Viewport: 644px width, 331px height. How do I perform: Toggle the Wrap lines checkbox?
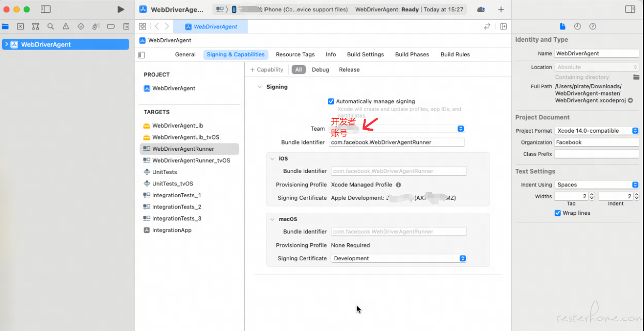tap(558, 213)
